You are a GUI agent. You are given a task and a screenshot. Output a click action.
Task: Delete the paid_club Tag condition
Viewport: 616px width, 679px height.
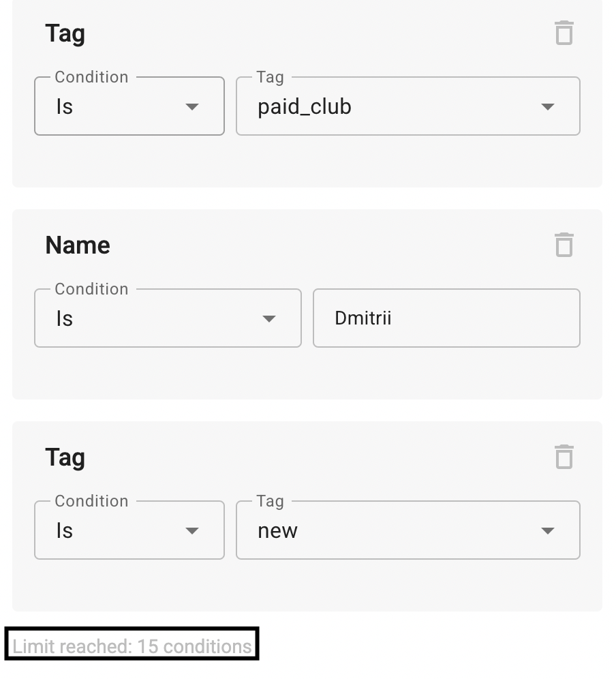coord(564,33)
